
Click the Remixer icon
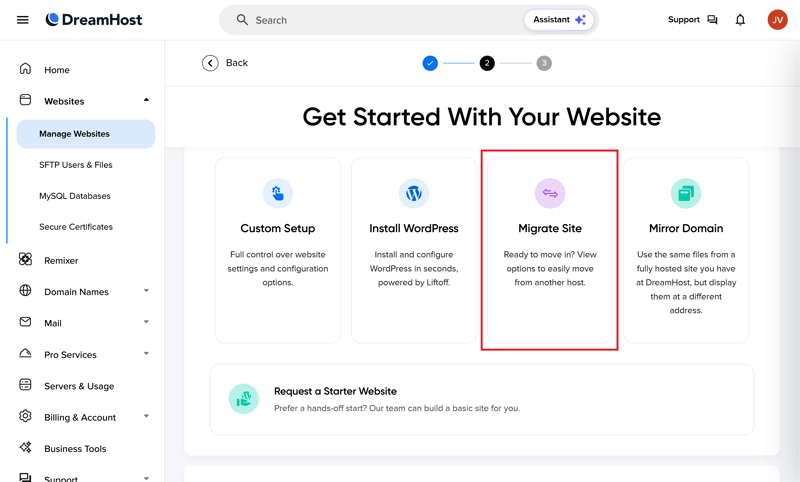pos(25,259)
